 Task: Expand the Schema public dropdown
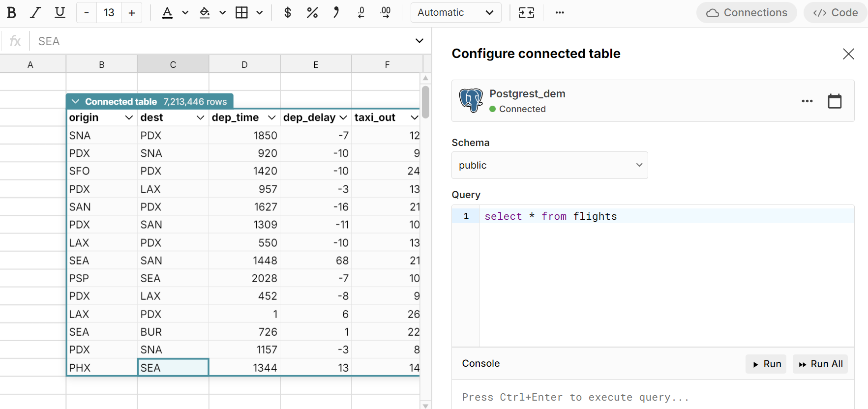click(549, 165)
